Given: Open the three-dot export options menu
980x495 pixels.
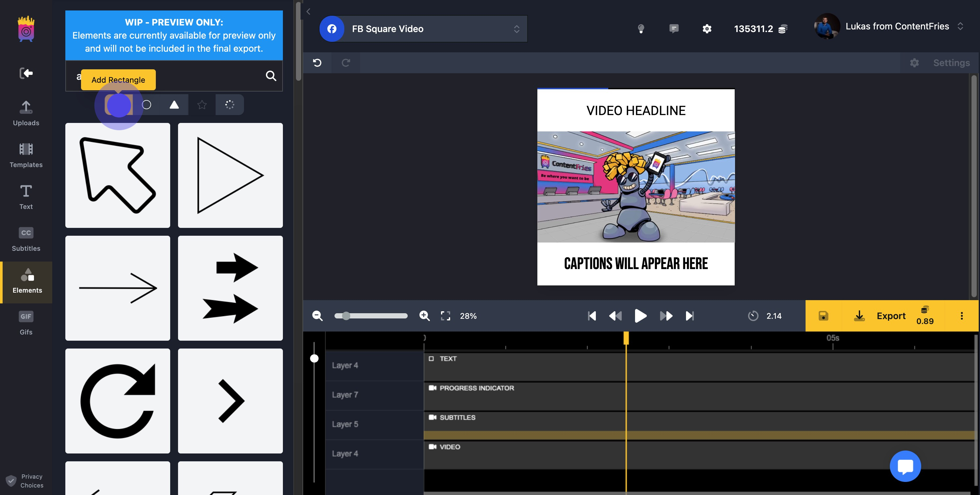Looking at the screenshot, I should pyautogui.click(x=962, y=316).
